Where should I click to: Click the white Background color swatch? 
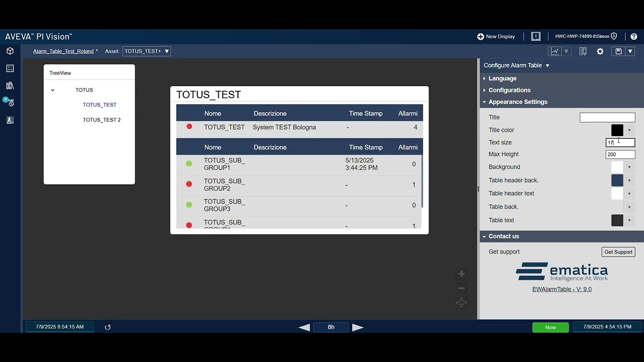click(x=617, y=167)
